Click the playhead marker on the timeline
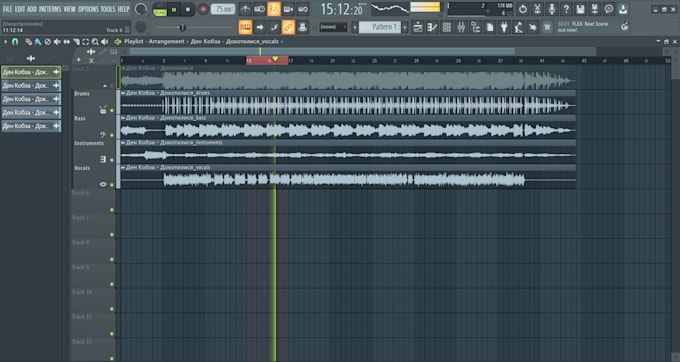Image resolution: width=680 pixels, height=362 pixels. tap(275, 59)
